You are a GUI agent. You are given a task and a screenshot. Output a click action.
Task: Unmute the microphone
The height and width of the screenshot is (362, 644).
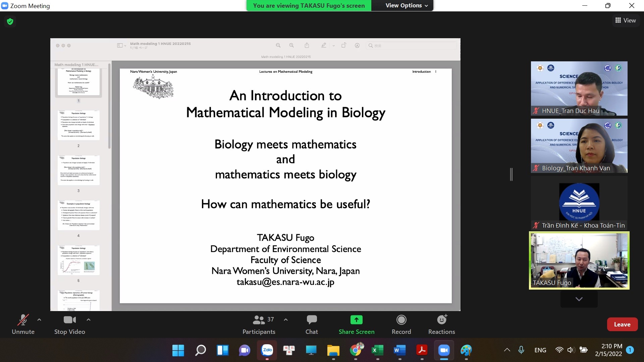click(23, 324)
